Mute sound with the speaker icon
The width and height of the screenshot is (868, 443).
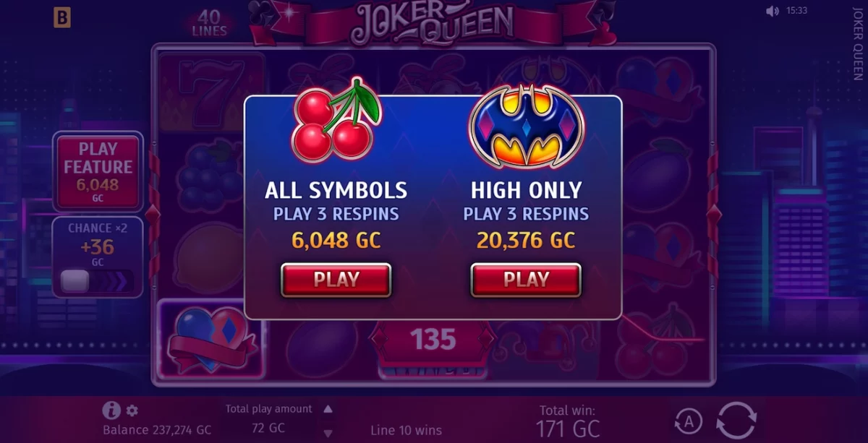pos(773,11)
